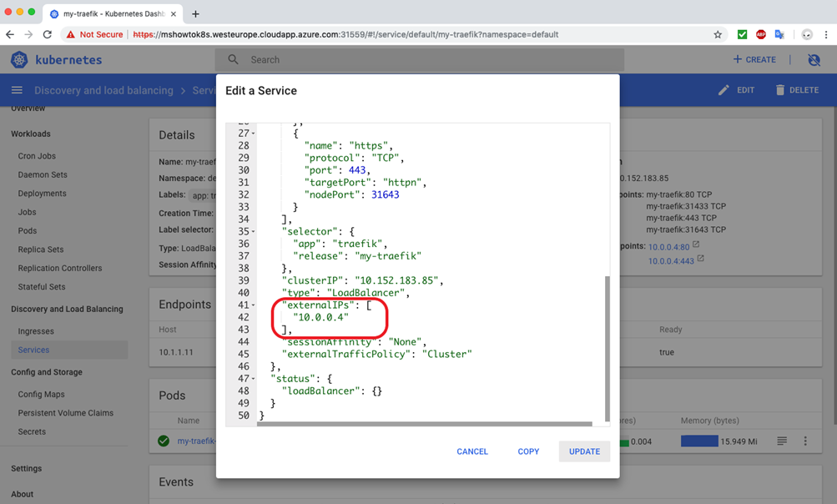Click the Not Secure warning icon
Screen dimensions: 837x504
click(x=70, y=35)
